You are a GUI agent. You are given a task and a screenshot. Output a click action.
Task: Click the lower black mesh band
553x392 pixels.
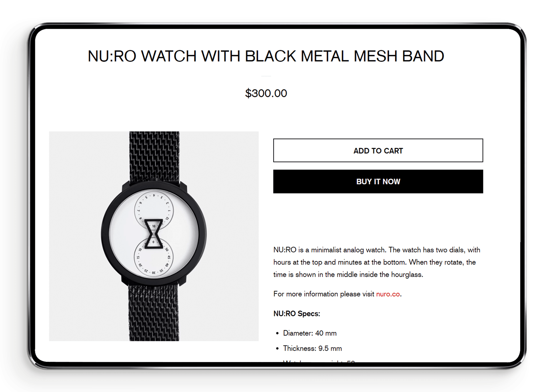[x=154, y=313]
